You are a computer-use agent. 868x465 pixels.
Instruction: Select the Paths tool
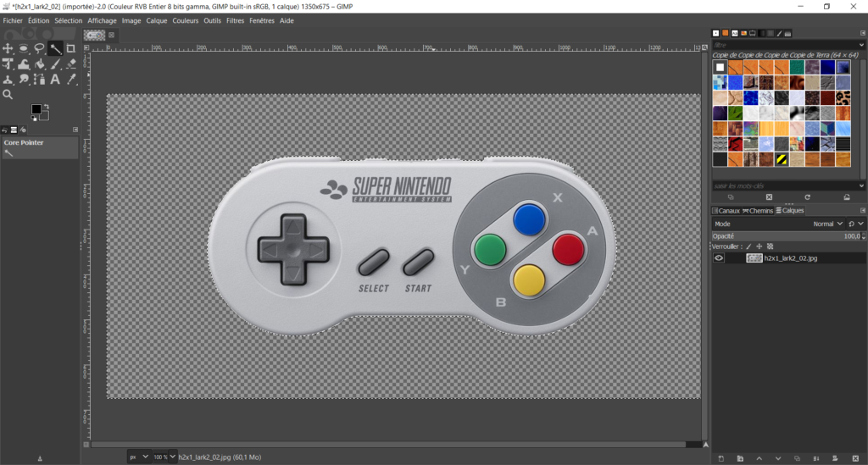[39, 80]
